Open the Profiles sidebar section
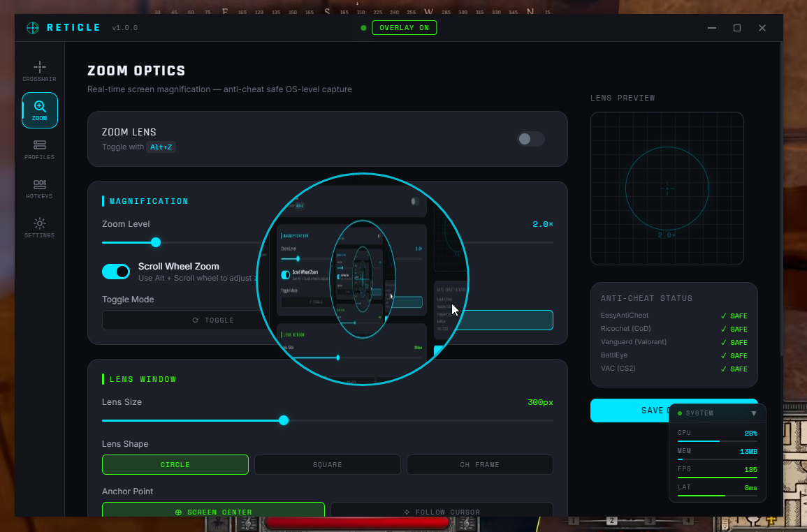The image size is (807, 532). point(40,149)
